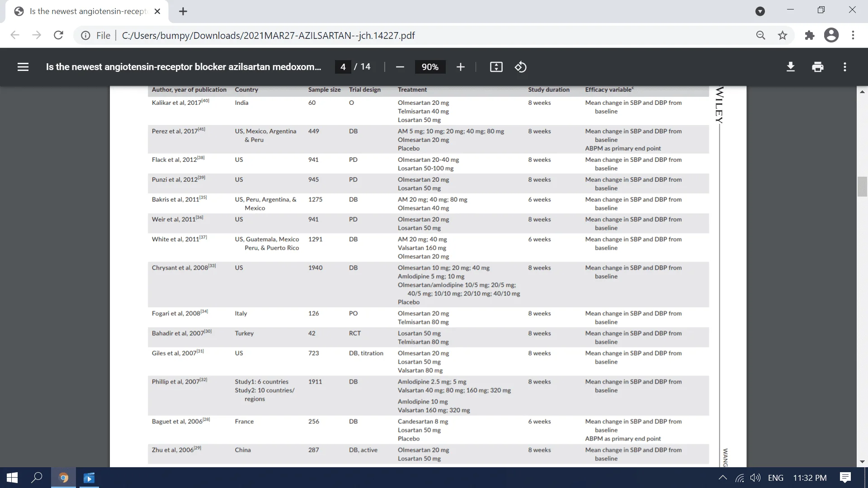The image size is (868, 488).
Task: Click the scrollbar up arrow
Action: (862, 91)
